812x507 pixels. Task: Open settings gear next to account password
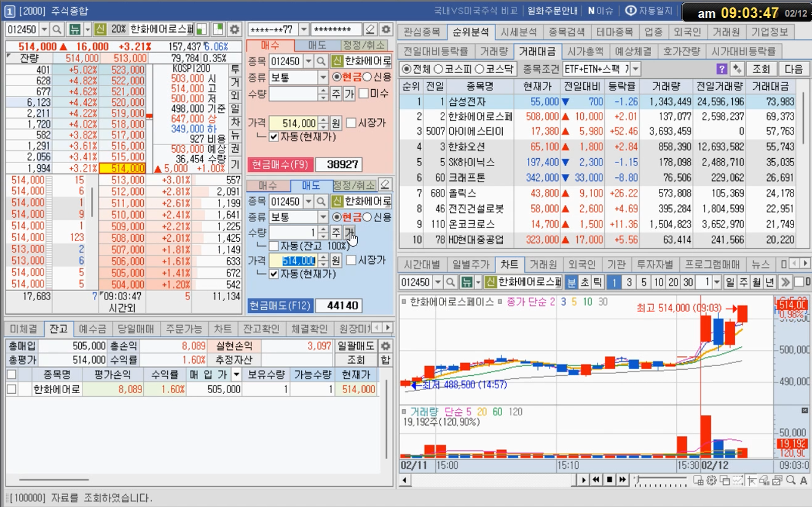pyautogui.click(x=385, y=29)
